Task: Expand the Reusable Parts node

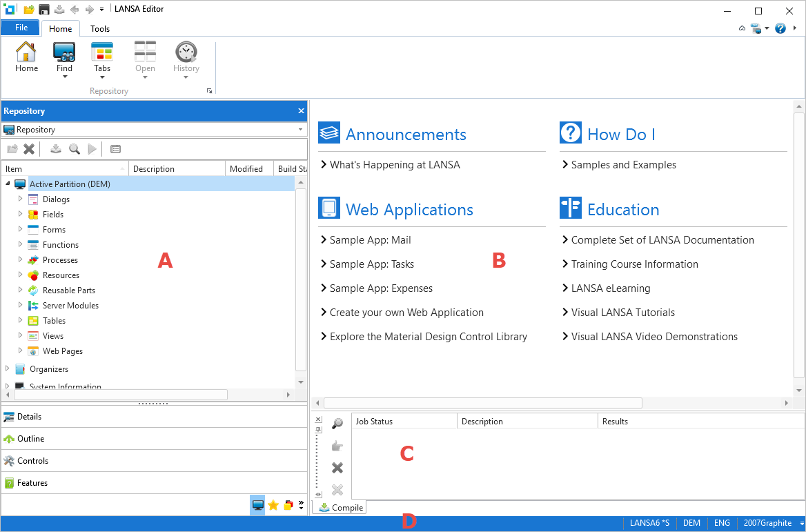Action: [x=20, y=290]
